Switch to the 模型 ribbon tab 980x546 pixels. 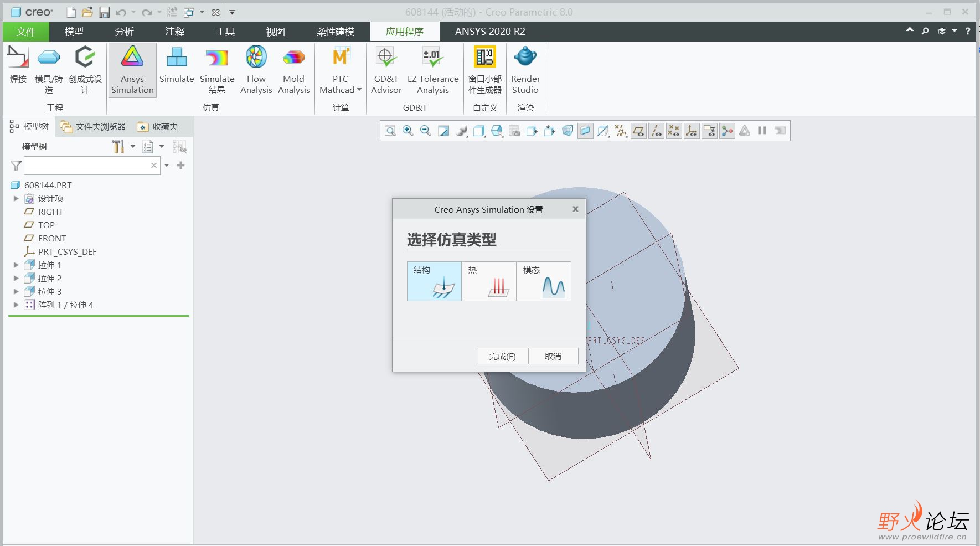[74, 32]
